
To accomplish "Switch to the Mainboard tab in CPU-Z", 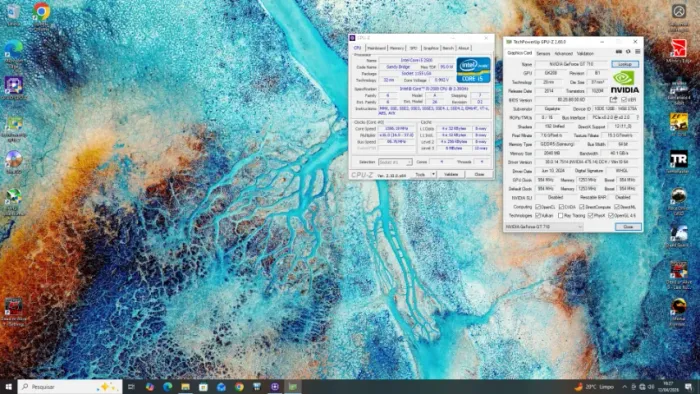I will tap(376, 48).
